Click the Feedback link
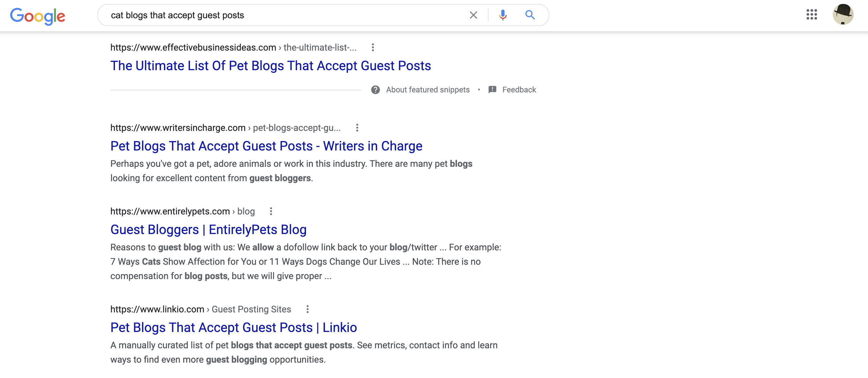The image size is (868, 378). coord(519,90)
